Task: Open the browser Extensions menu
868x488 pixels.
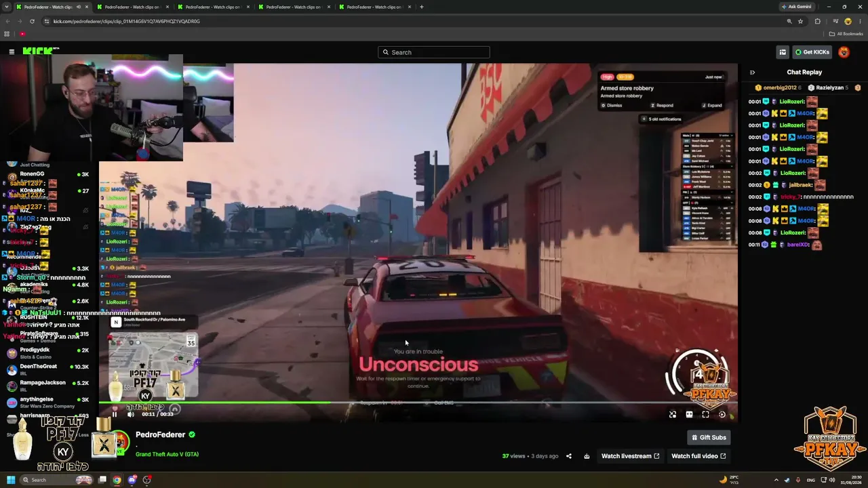Action: 818,21
